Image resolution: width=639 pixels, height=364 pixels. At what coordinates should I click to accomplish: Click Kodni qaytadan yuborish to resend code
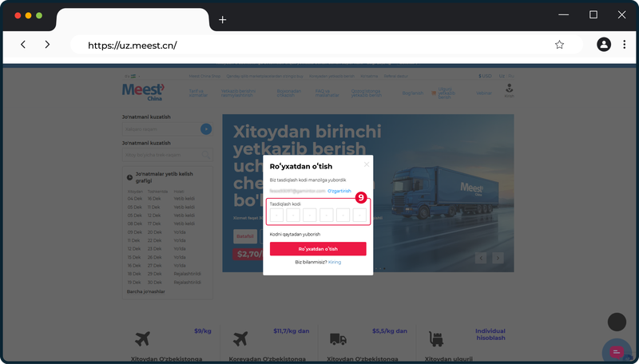click(295, 234)
